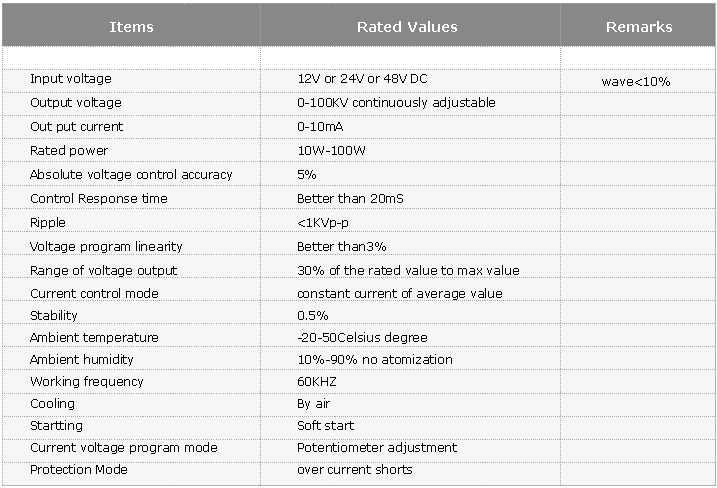This screenshot has width=717, height=488.
Task: Click the wave<10% remark cell
Action: pyautogui.click(x=636, y=81)
